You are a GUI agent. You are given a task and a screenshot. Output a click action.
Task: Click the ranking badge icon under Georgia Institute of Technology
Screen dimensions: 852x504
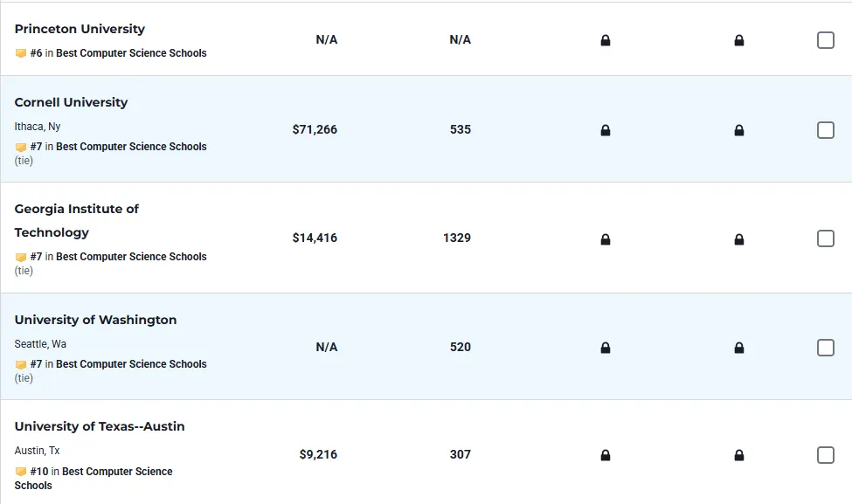[x=21, y=257]
